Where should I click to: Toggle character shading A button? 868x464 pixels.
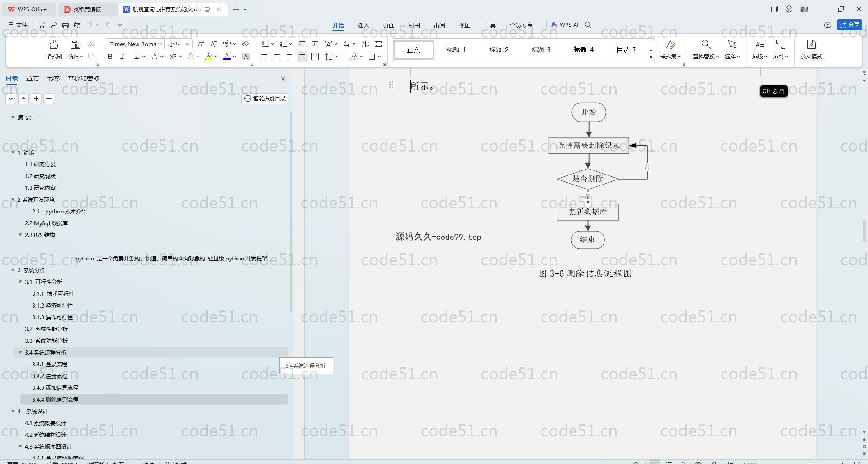[x=246, y=57]
